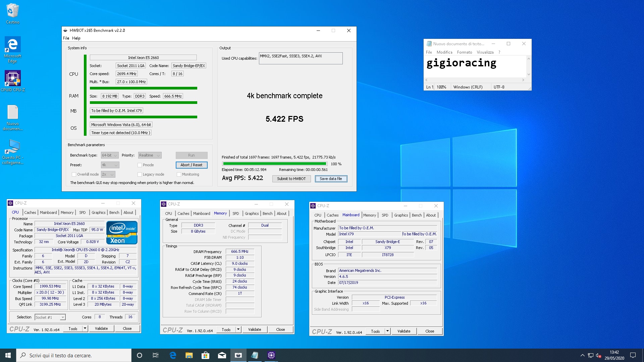
Task: Launch the CPUID CPU-Z desktop shortcut
Action: click(13, 81)
